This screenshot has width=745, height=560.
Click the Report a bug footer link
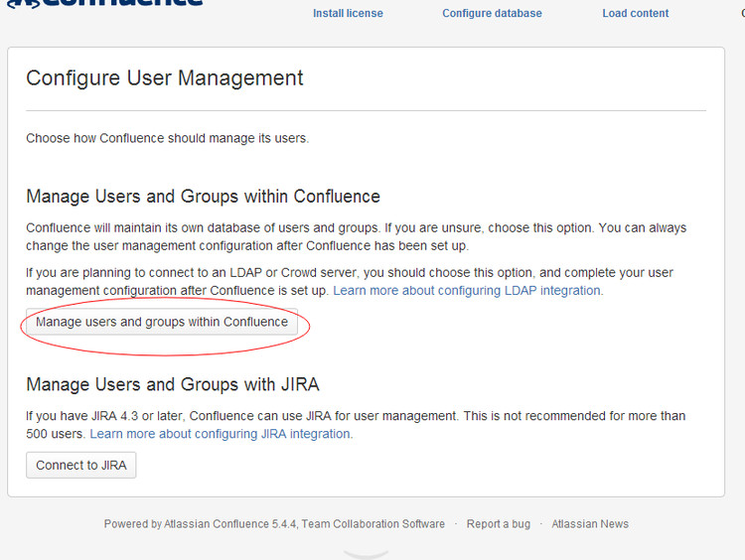[x=499, y=524]
